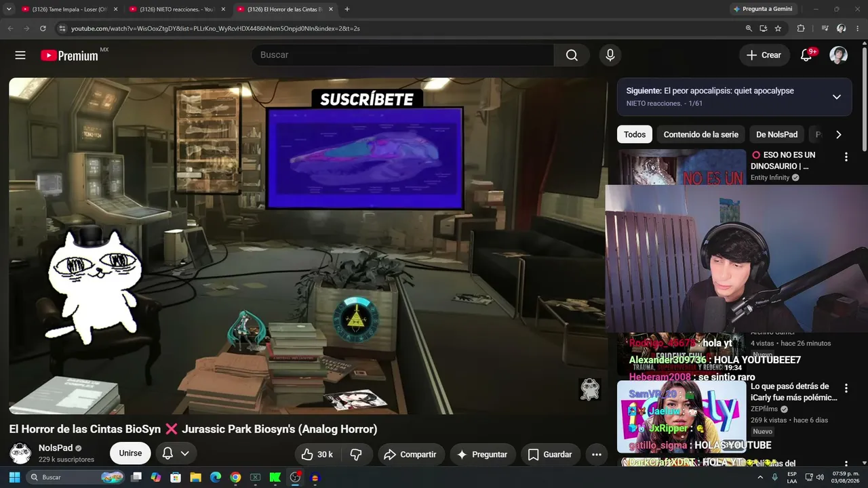
Task: Open Chrome three-dot menu
Action: pos(857,28)
